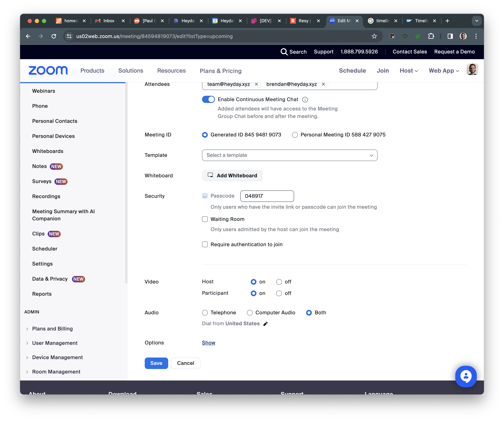
Task: Turn Host video off
Action: (x=279, y=282)
